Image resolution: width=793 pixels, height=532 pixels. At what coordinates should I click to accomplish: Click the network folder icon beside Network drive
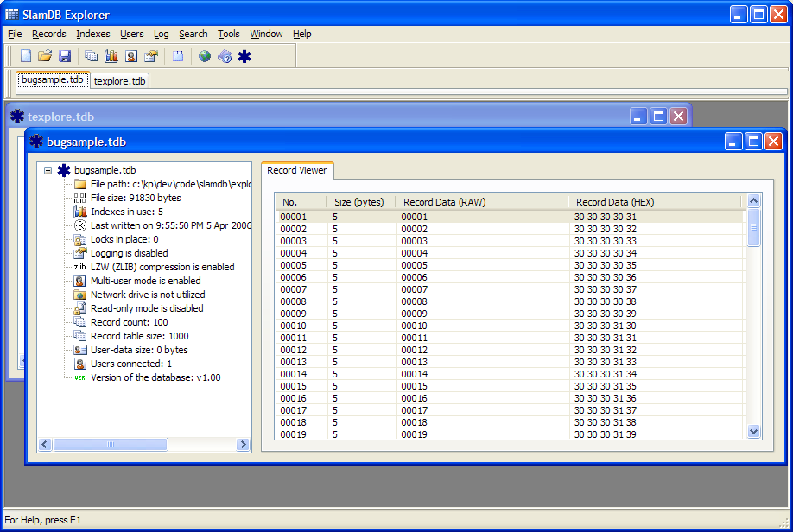[80, 294]
